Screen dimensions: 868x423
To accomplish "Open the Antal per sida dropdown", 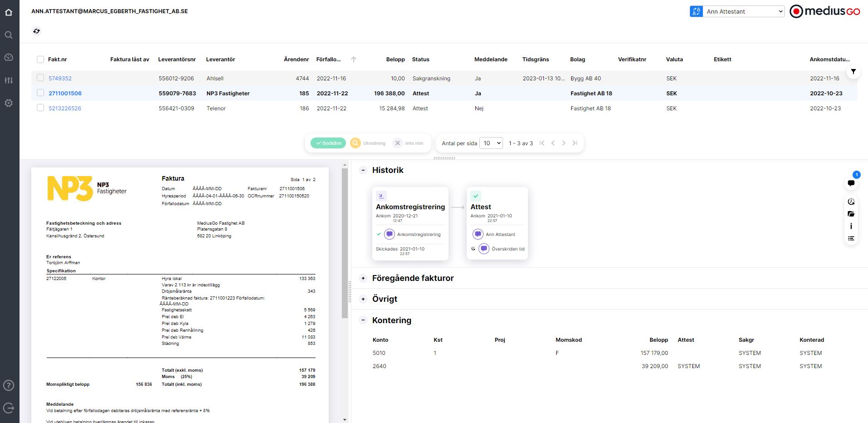I will [x=492, y=143].
